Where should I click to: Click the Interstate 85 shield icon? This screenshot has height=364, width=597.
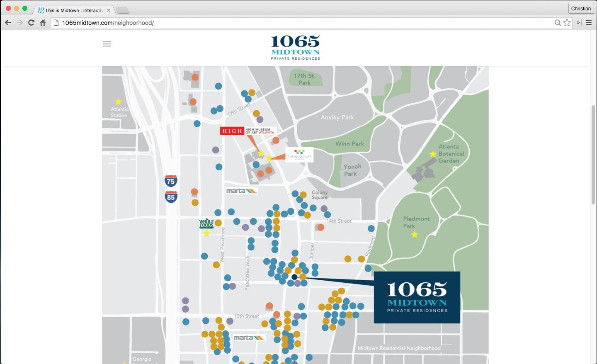(171, 197)
